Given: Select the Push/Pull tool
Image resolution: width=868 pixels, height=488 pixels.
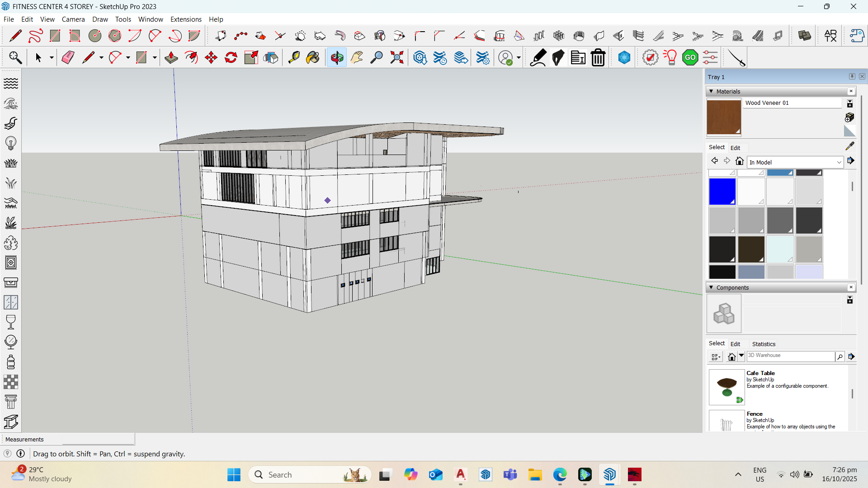Looking at the screenshot, I should tap(171, 57).
